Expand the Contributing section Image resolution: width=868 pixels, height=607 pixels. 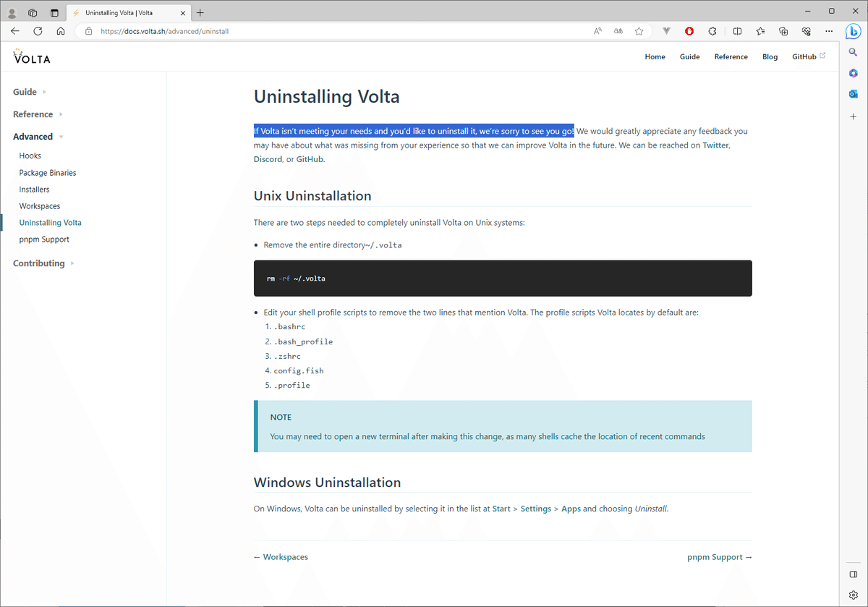click(38, 263)
